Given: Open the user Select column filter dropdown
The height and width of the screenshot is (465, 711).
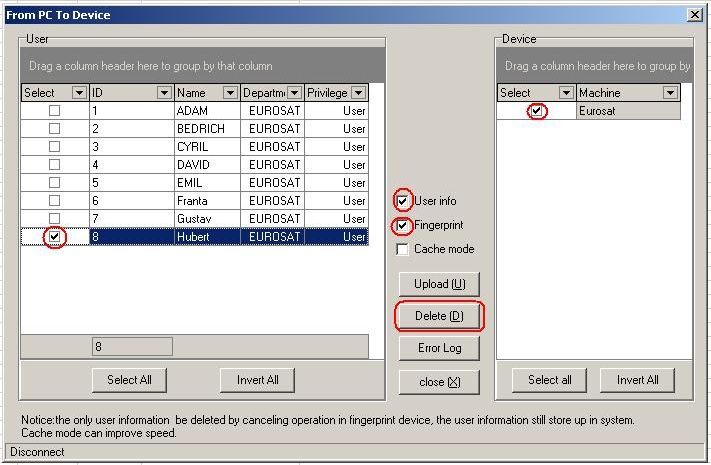Looking at the screenshot, I should [80, 93].
